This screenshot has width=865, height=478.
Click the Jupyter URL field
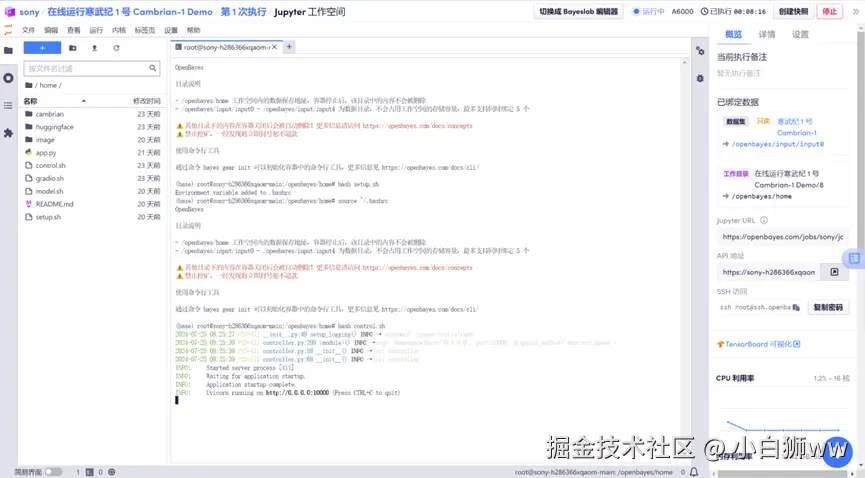pos(783,237)
